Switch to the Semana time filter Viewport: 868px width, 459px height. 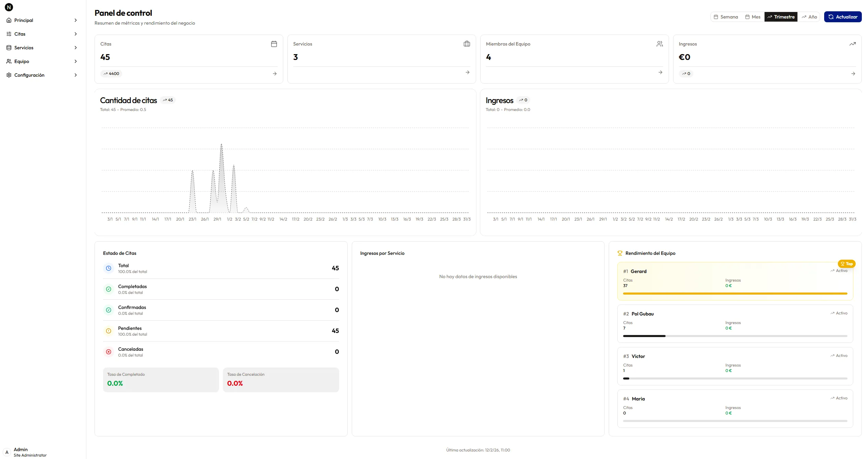[726, 16]
